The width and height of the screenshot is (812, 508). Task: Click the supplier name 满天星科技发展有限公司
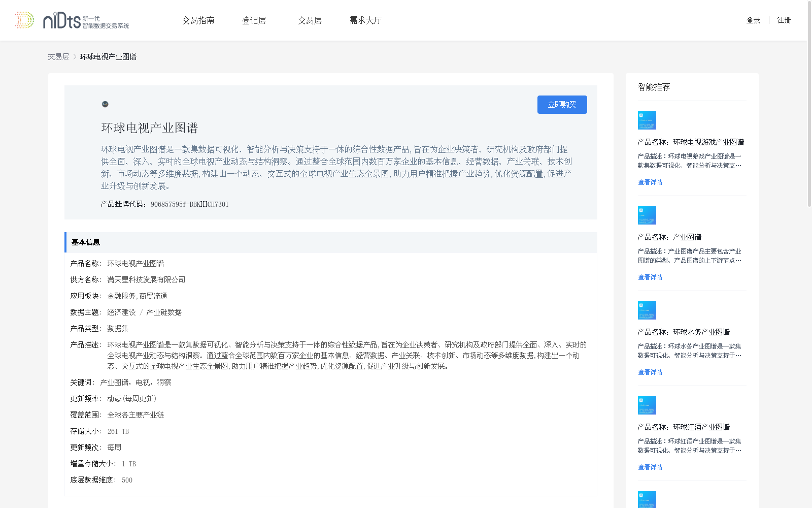(146, 280)
